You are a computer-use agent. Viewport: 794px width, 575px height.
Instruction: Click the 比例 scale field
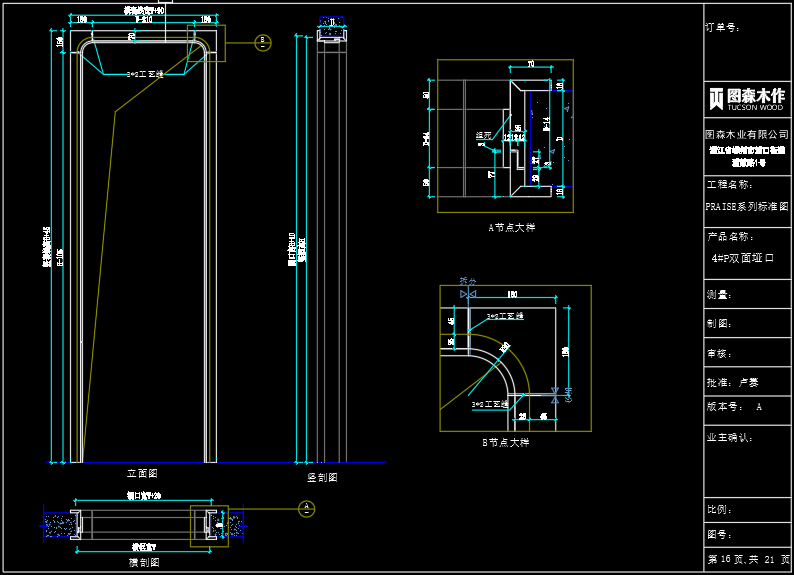[x=720, y=510]
